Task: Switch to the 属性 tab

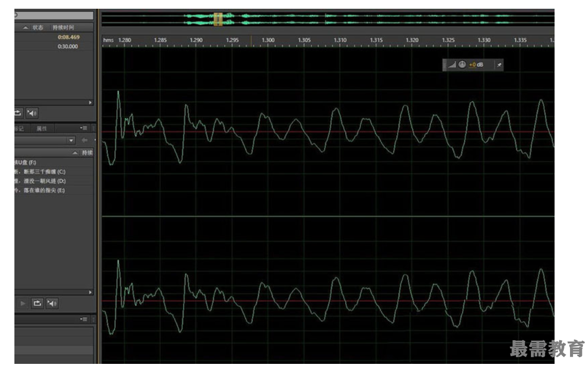Action: point(42,128)
